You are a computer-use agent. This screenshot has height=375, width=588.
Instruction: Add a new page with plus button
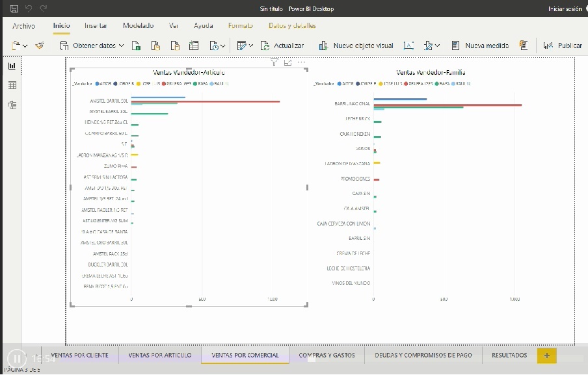click(546, 356)
